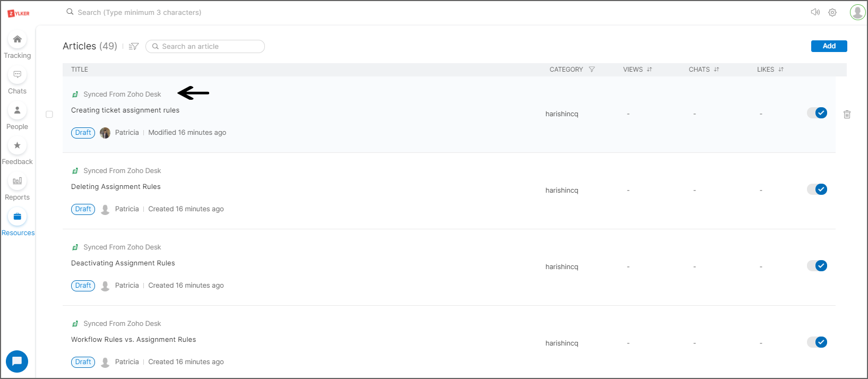This screenshot has height=379, width=868.
Task: Open the CATEGORY column filter
Action: (x=592, y=70)
